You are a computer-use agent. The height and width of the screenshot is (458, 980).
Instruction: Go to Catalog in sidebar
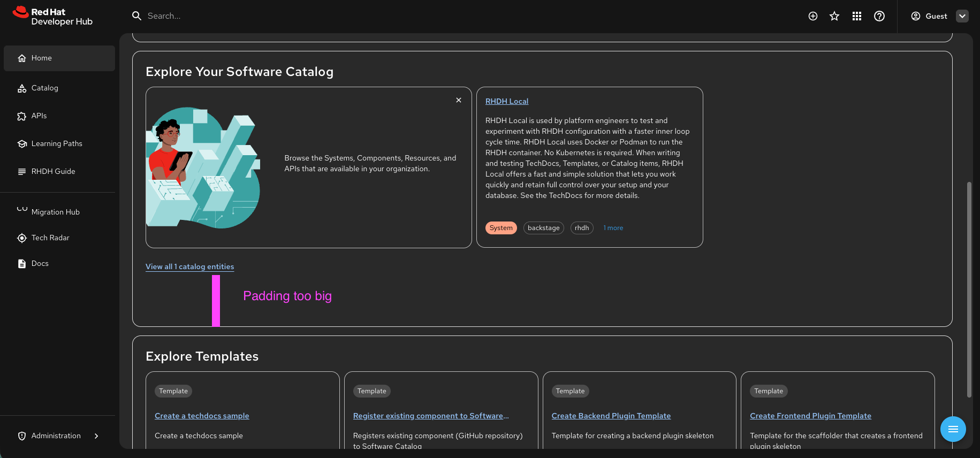45,88
